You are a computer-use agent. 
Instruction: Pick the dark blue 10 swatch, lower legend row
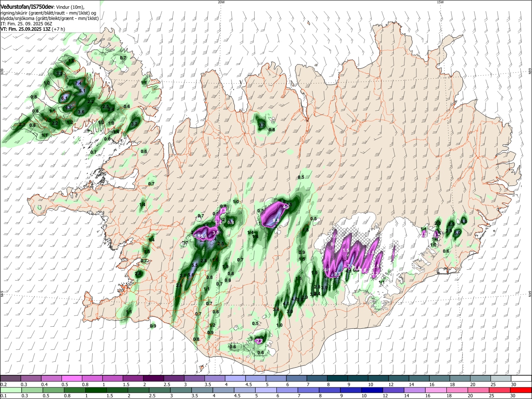pyautogui.click(x=372, y=390)
